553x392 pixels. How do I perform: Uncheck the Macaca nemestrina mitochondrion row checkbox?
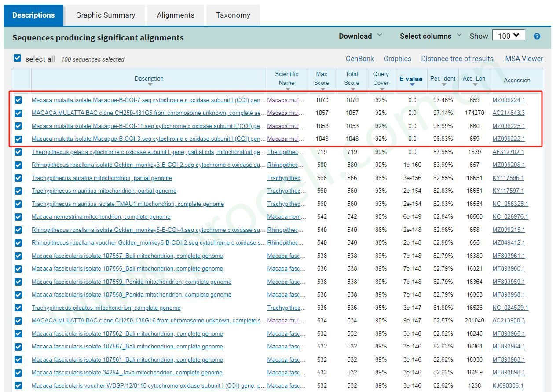coord(18,217)
